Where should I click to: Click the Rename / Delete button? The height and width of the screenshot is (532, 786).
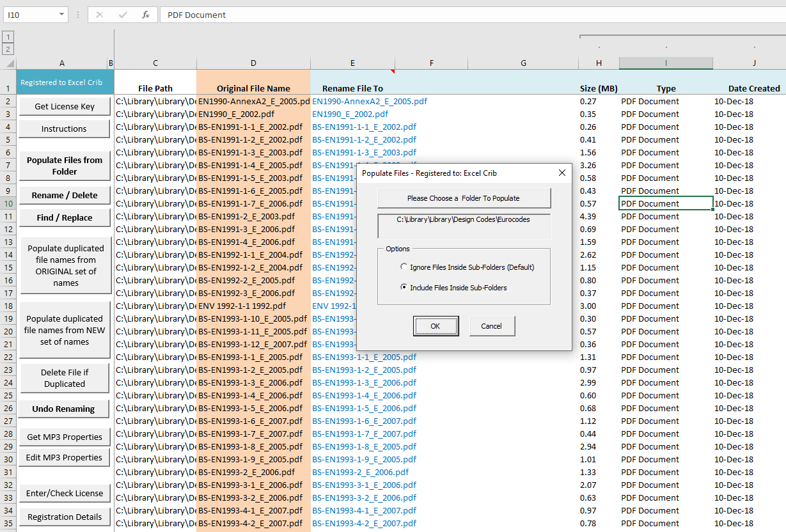pos(64,195)
